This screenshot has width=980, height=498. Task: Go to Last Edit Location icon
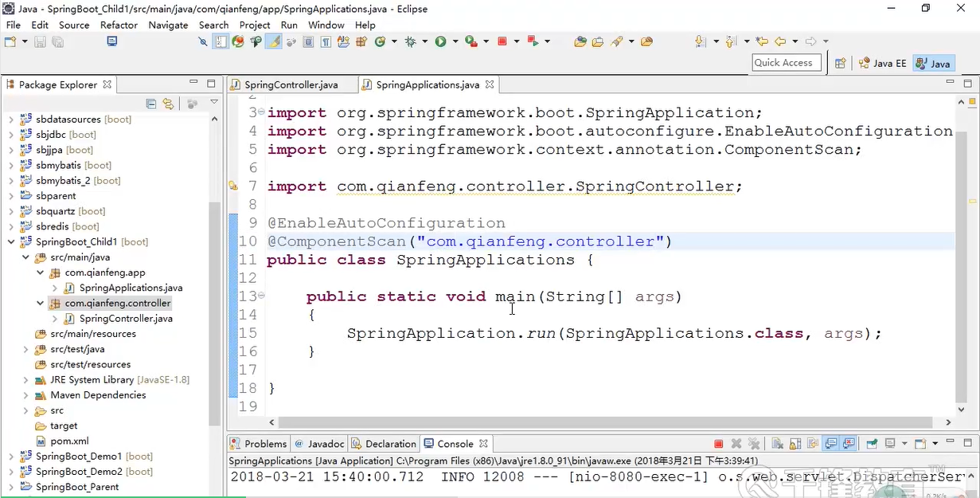coord(762,41)
